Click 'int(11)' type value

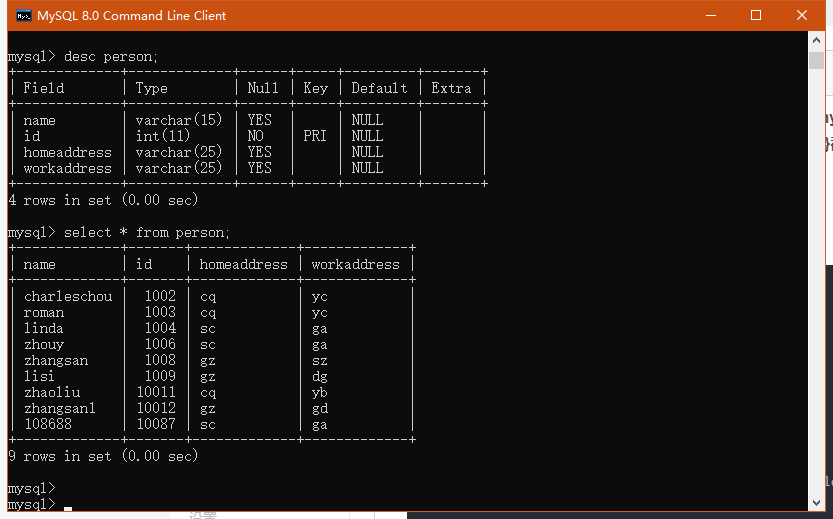[x=163, y=136]
